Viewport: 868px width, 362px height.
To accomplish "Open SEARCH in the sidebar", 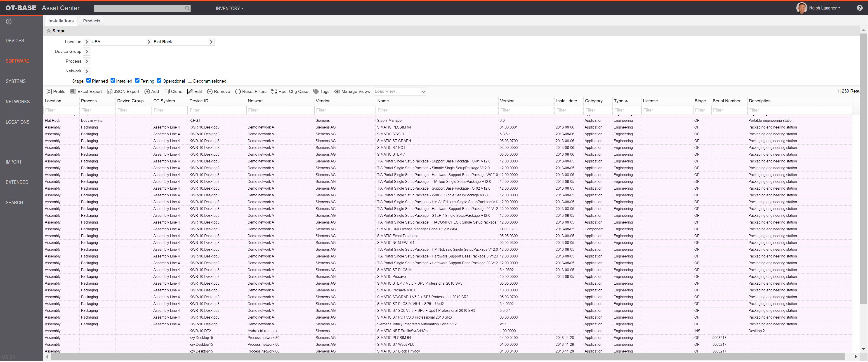I will pyautogui.click(x=14, y=202).
